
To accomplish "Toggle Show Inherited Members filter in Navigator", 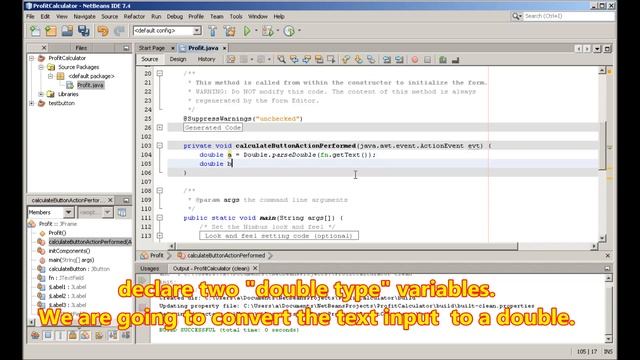I will (35, 335).
